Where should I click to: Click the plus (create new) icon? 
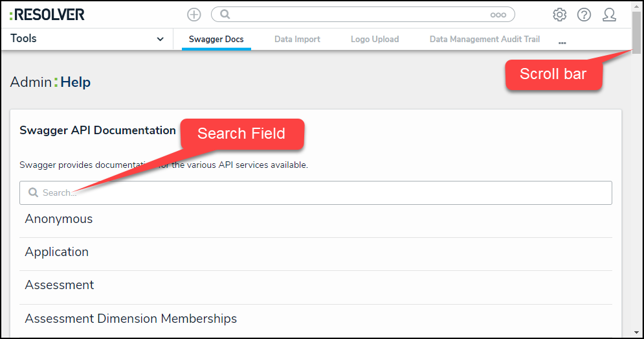(194, 14)
